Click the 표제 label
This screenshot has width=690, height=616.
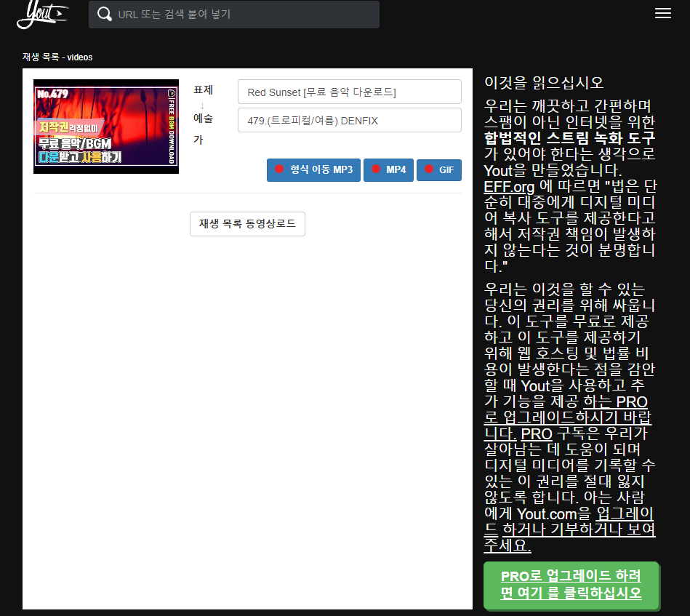(x=203, y=90)
